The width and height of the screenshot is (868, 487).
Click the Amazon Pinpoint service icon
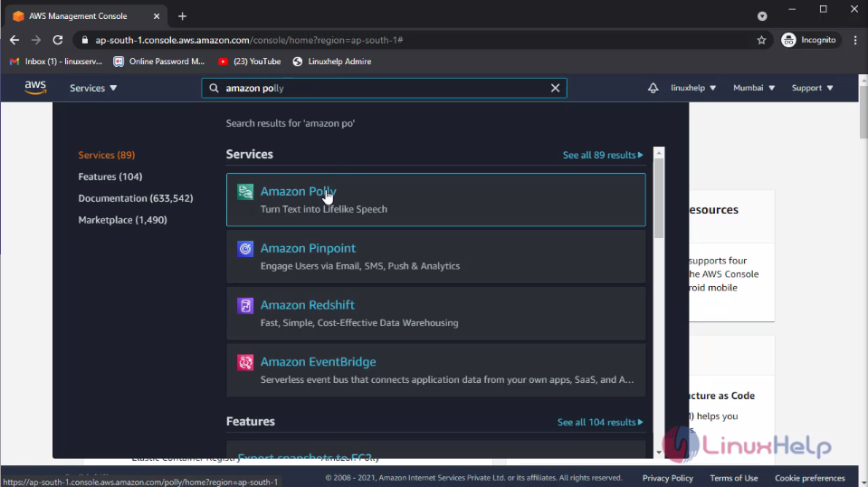point(245,249)
